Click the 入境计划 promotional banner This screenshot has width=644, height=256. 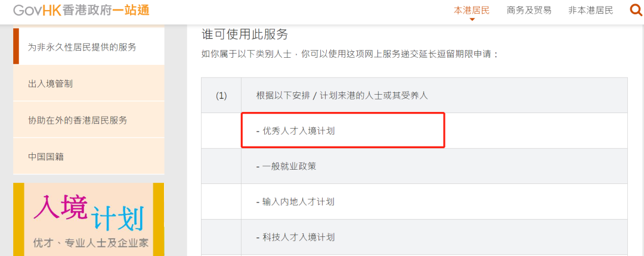[89, 220]
